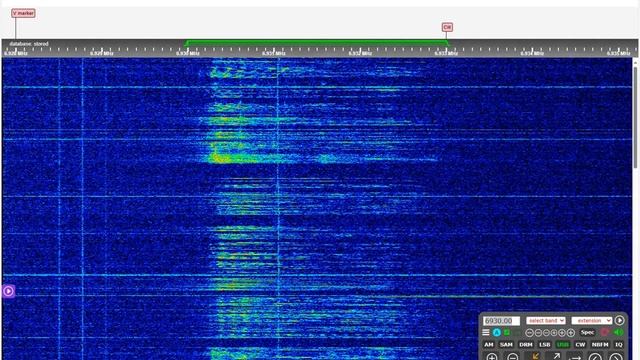Select DRM demodulation mode
Image resolution: width=640 pixels, height=360 pixels.
tap(526, 344)
